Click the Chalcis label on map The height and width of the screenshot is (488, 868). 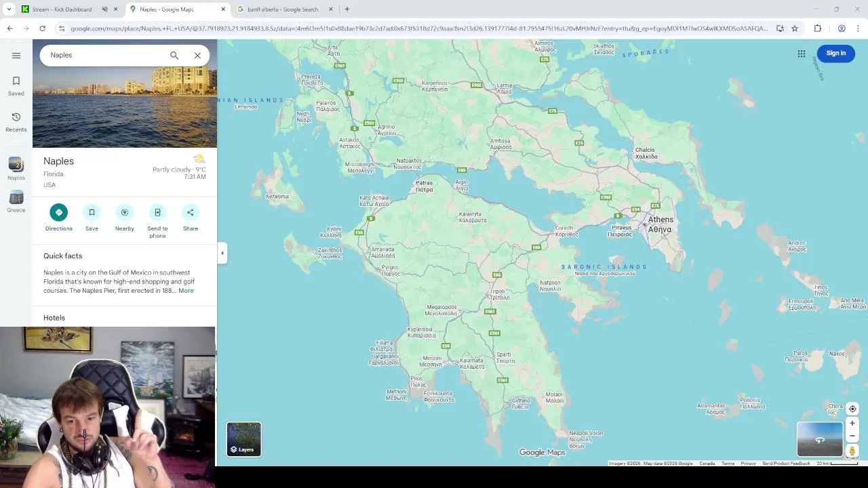tap(646, 153)
